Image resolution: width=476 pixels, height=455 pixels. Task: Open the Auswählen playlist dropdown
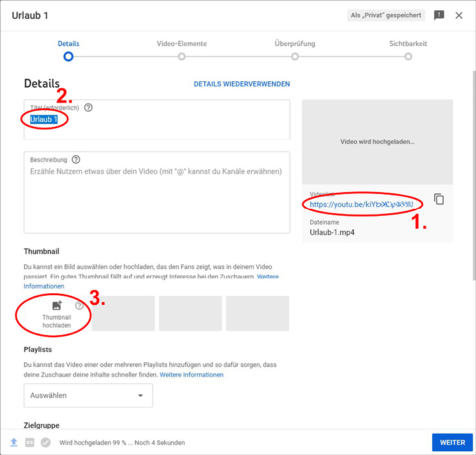point(88,396)
